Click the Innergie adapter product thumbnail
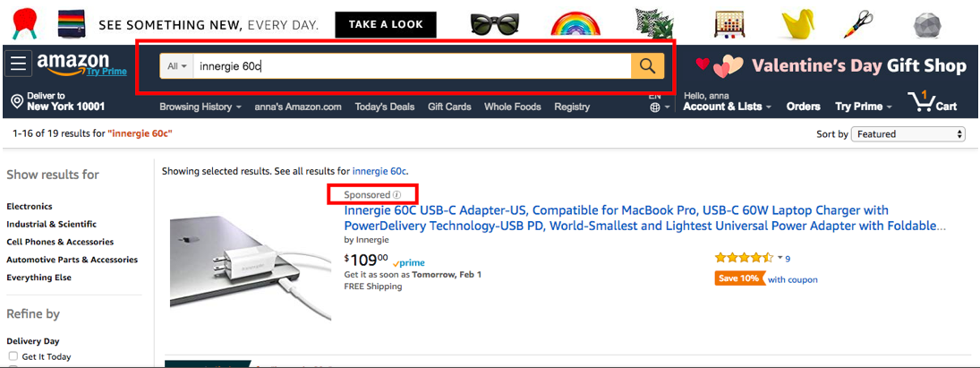 click(251, 269)
